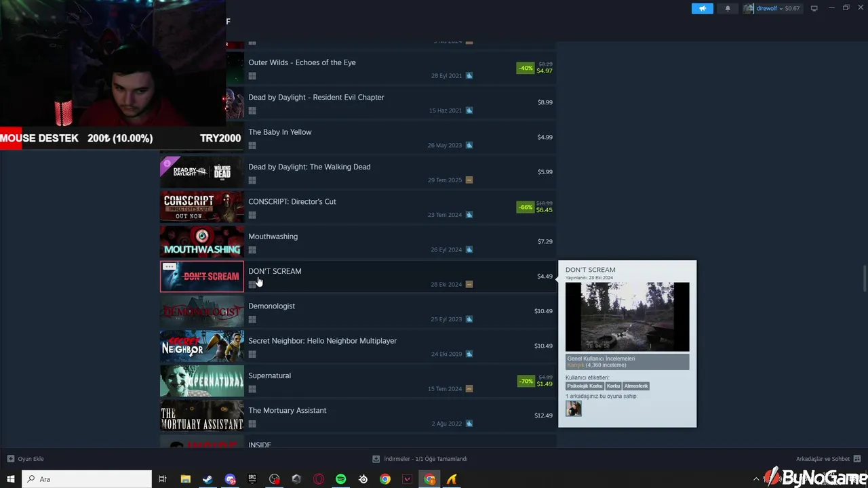Click the taskbar Ara search box

click(x=87, y=479)
